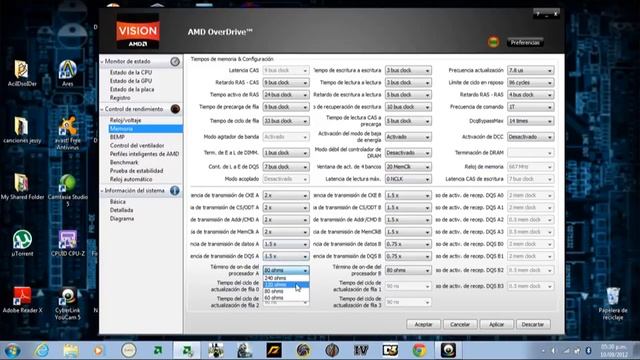
Task: Open CyberLink YouCam 5 desktop icon
Action: click(x=67, y=304)
